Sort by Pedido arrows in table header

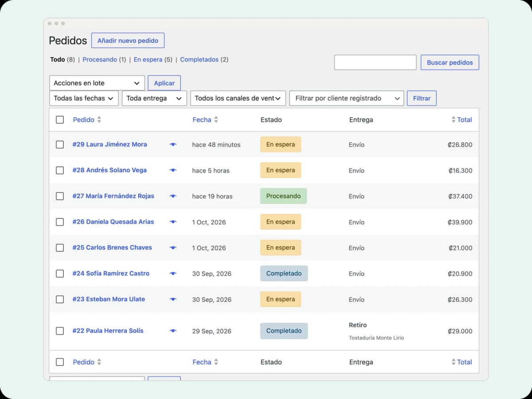(x=99, y=120)
